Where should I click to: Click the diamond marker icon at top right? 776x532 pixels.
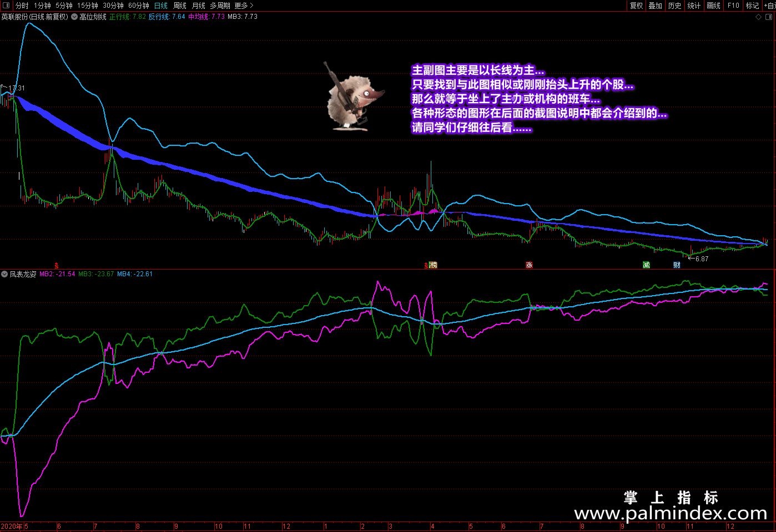click(x=759, y=17)
